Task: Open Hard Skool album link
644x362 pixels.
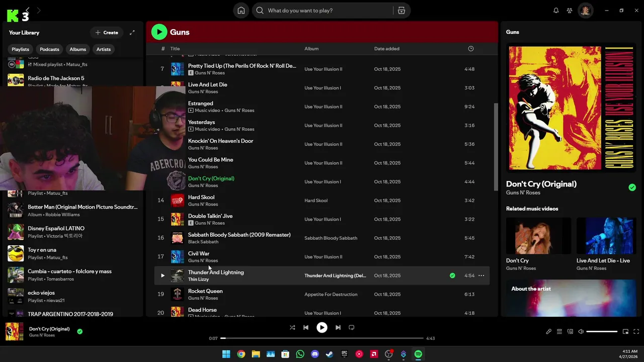Action: click(316, 201)
